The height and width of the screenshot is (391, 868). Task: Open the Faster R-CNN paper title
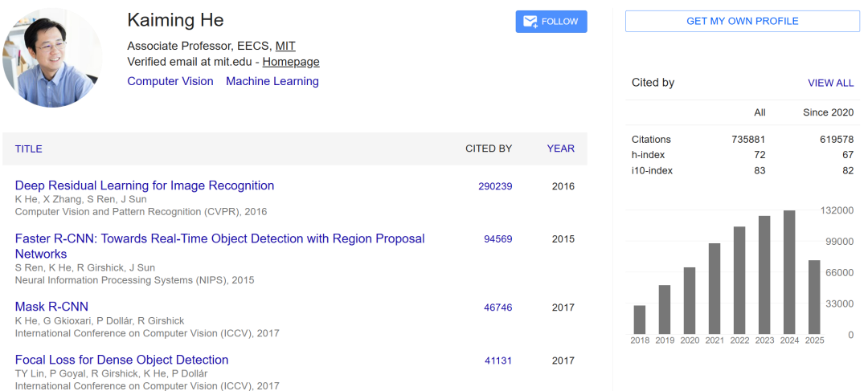point(219,238)
